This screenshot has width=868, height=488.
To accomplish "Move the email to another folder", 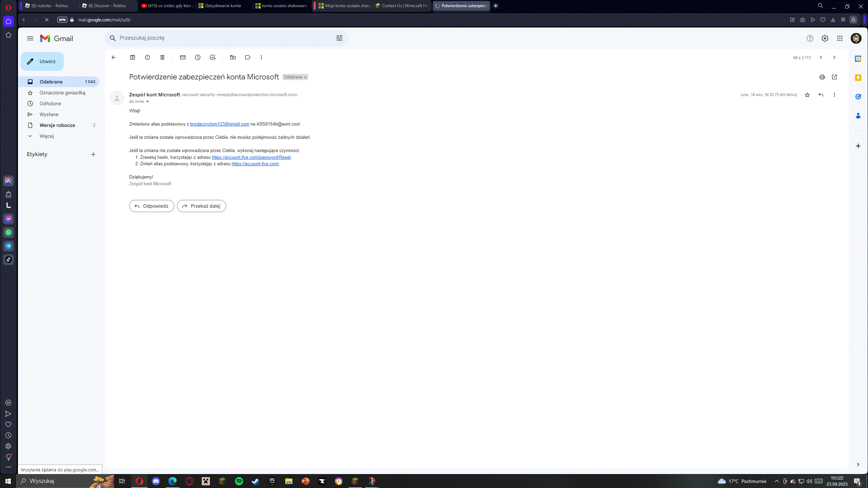I will [x=233, y=57].
